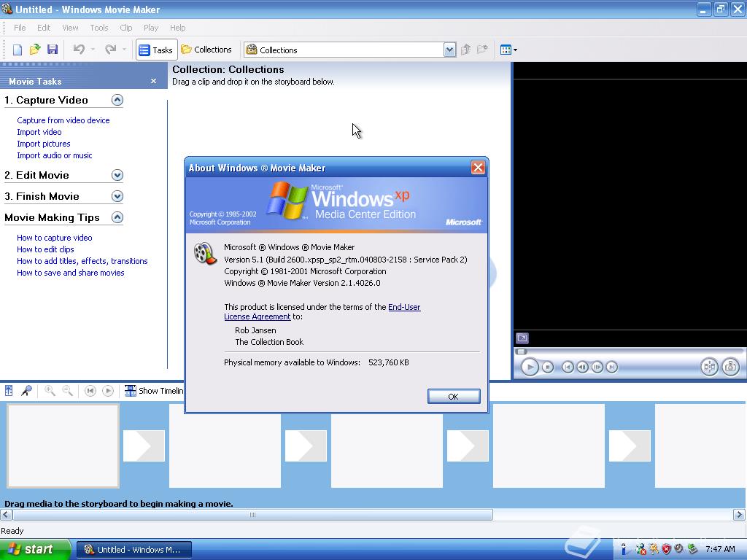
Task: Click the Zoom Timeline In icon
Action: coord(50,391)
